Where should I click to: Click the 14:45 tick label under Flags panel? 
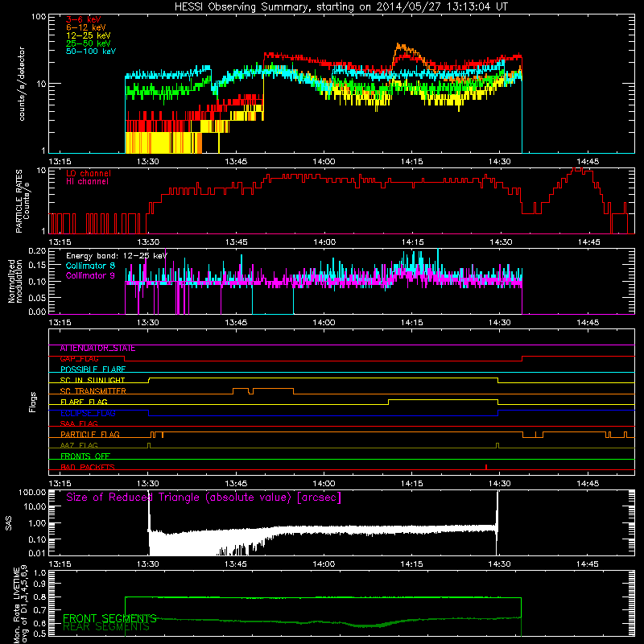pyautogui.click(x=588, y=484)
